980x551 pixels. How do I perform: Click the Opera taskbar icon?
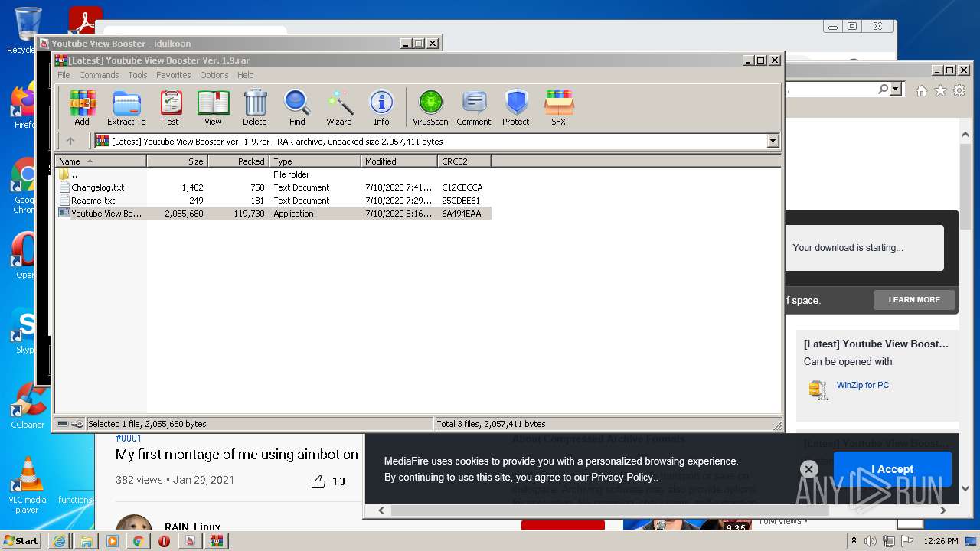pyautogui.click(x=164, y=541)
